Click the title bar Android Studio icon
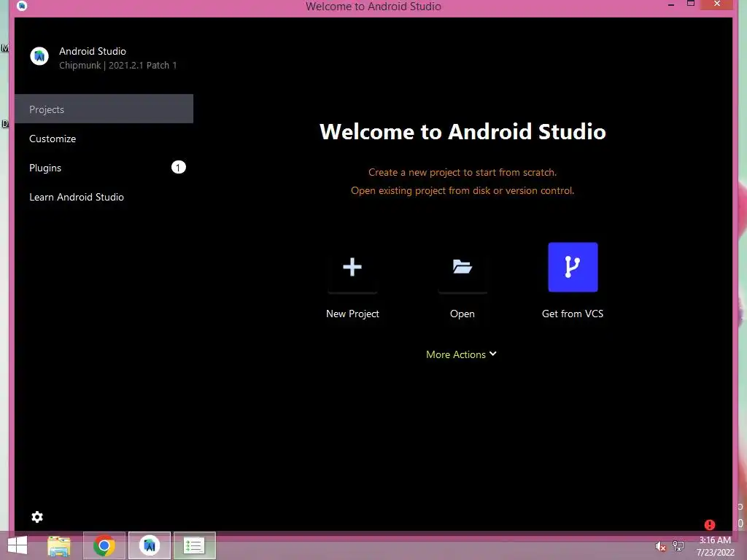The height and width of the screenshot is (560, 747). (22, 6)
